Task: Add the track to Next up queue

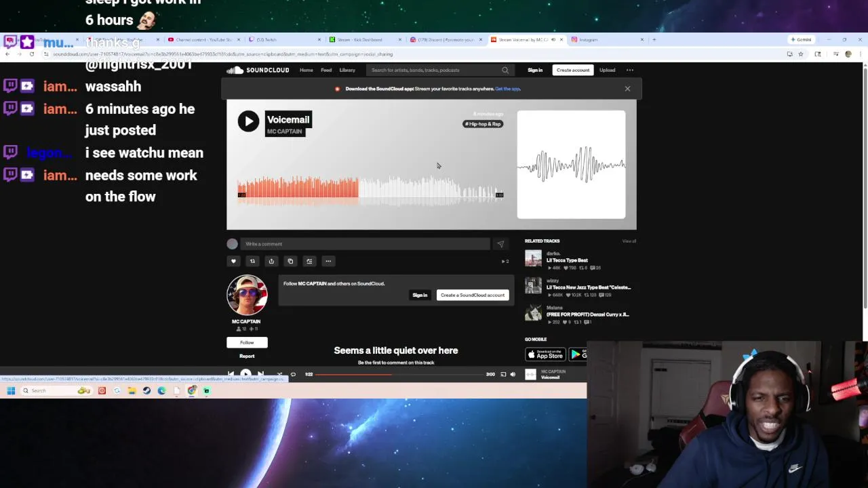Action: click(x=309, y=261)
